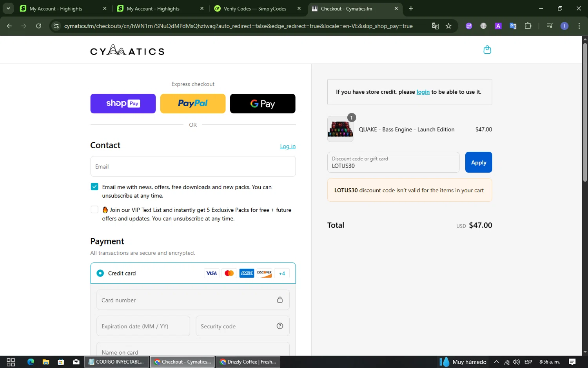The image size is (588, 368).
Task: Open the shopping bag cart icon
Action: [487, 50]
